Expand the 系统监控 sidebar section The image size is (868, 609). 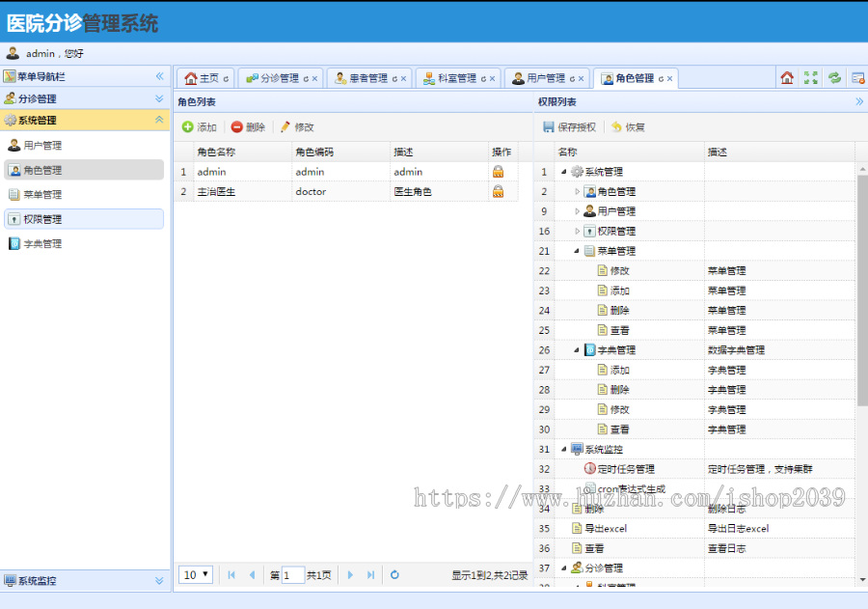159,581
